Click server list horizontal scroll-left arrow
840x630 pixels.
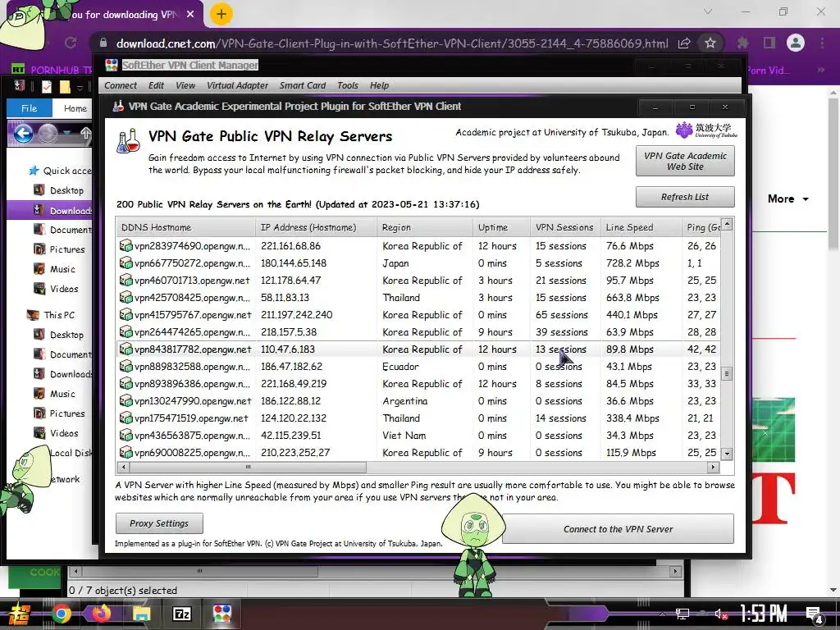click(x=123, y=467)
